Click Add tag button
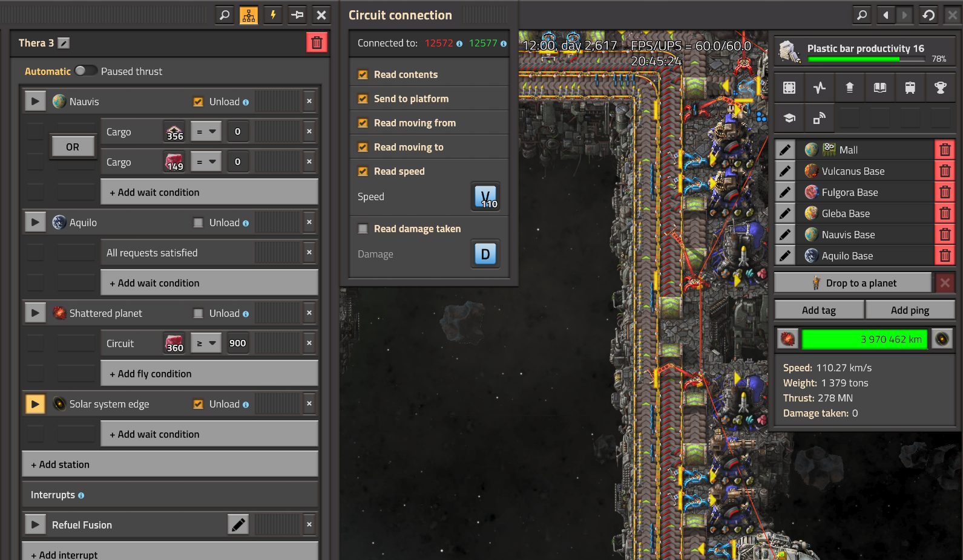 click(x=819, y=310)
